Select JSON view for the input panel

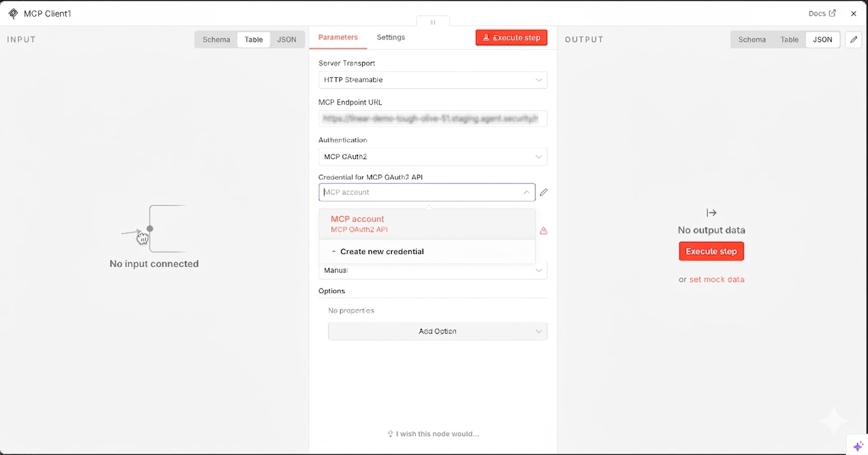[x=286, y=39]
